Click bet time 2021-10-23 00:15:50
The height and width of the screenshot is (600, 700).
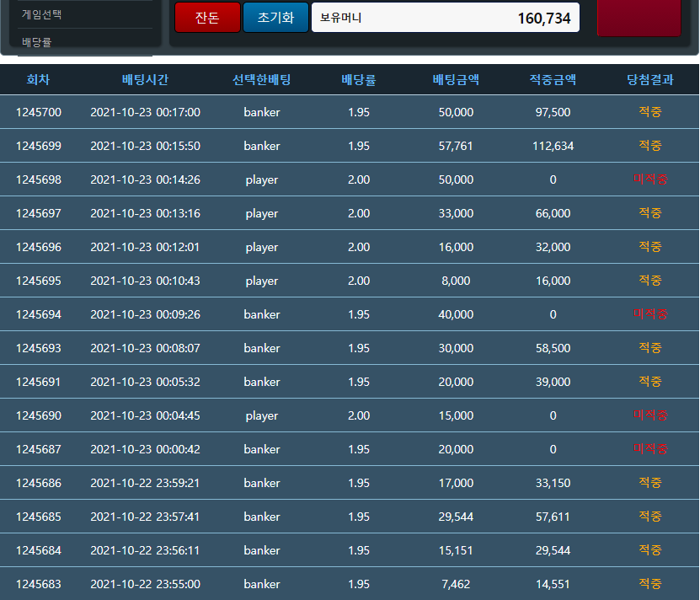click(145, 146)
